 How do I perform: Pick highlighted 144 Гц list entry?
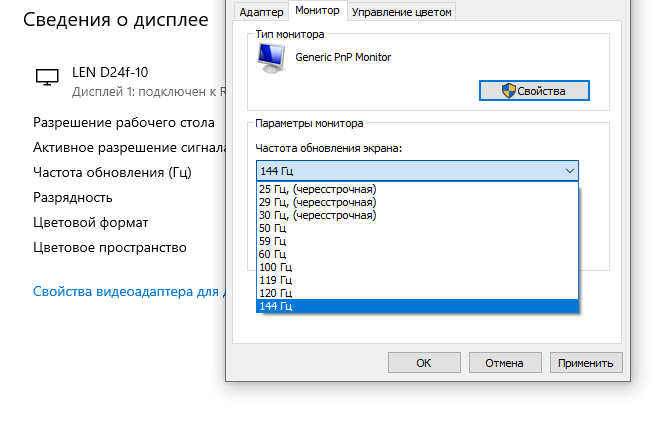[417, 306]
